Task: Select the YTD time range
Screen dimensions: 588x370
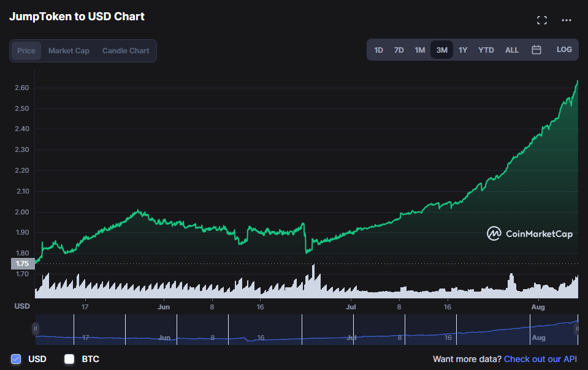Action: coord(486,50)
